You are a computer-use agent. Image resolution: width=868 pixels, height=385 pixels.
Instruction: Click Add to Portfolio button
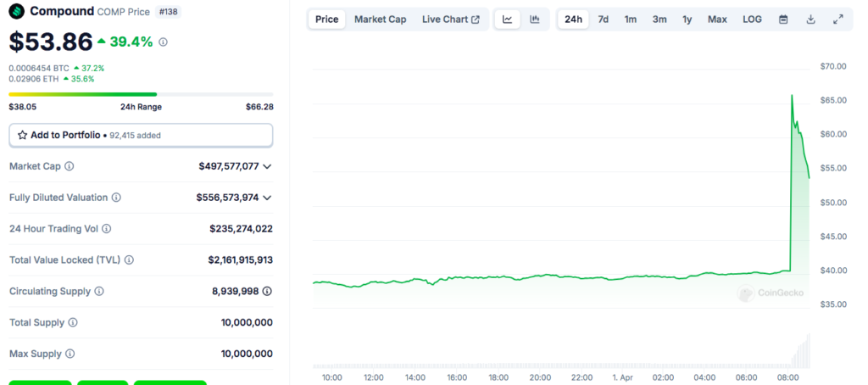[x=141, y=135]
